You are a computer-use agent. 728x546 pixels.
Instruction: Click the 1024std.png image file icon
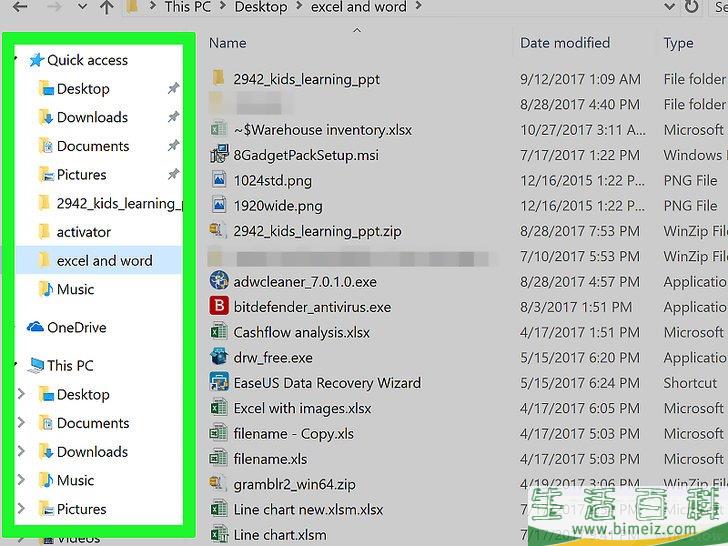tap(219, 180)
